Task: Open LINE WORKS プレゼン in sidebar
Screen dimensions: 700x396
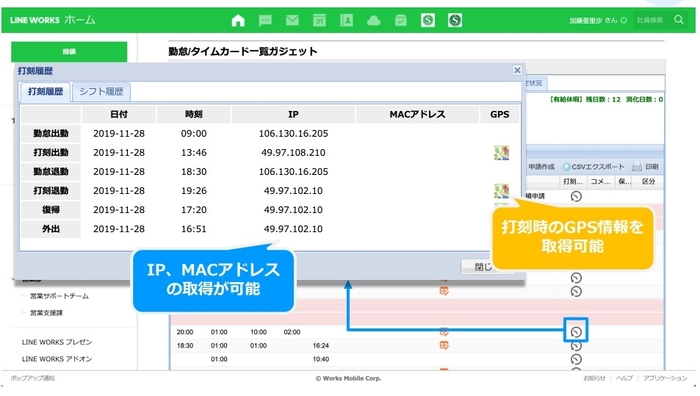Action: [x=57, y=342]
